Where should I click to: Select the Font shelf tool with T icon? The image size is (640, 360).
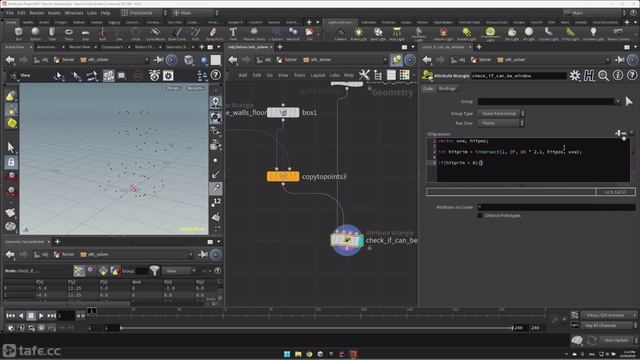point(233,34)
